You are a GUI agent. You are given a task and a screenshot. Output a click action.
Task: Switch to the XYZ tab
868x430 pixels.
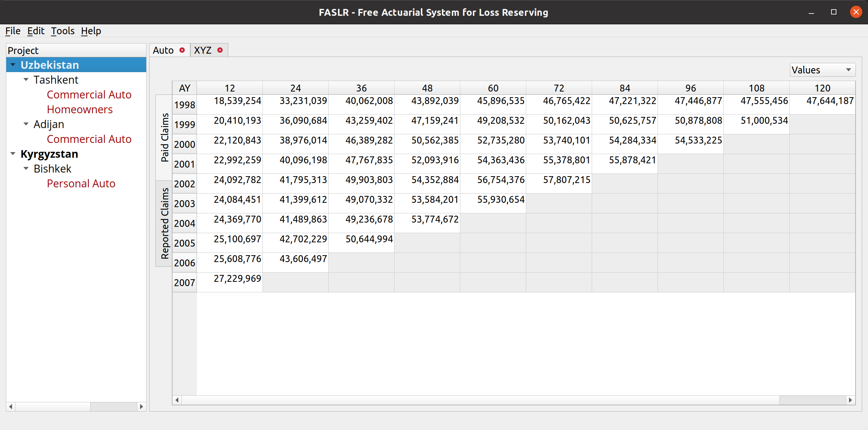(x=203, y=50)
